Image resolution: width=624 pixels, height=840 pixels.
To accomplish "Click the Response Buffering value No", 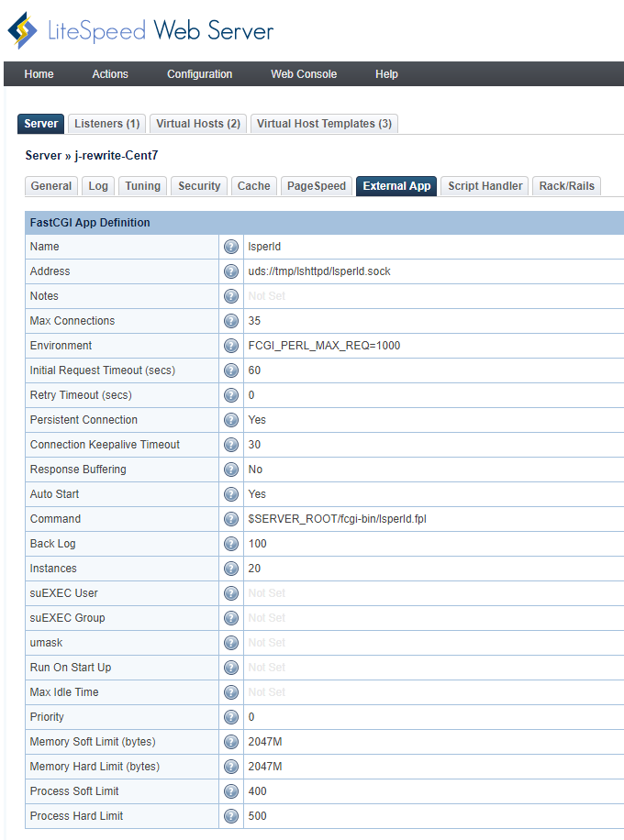I will [255, 470].
